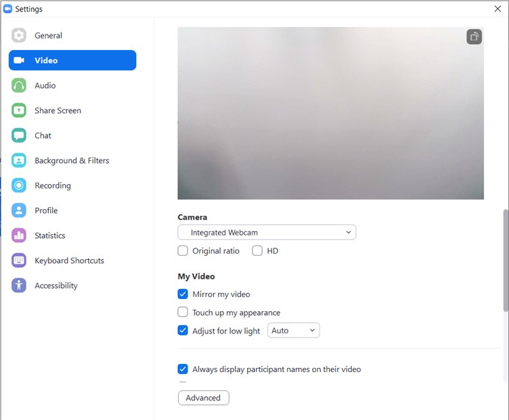View the Statistics section
This screenshot has width=509, height=420.
click(72, 235)
